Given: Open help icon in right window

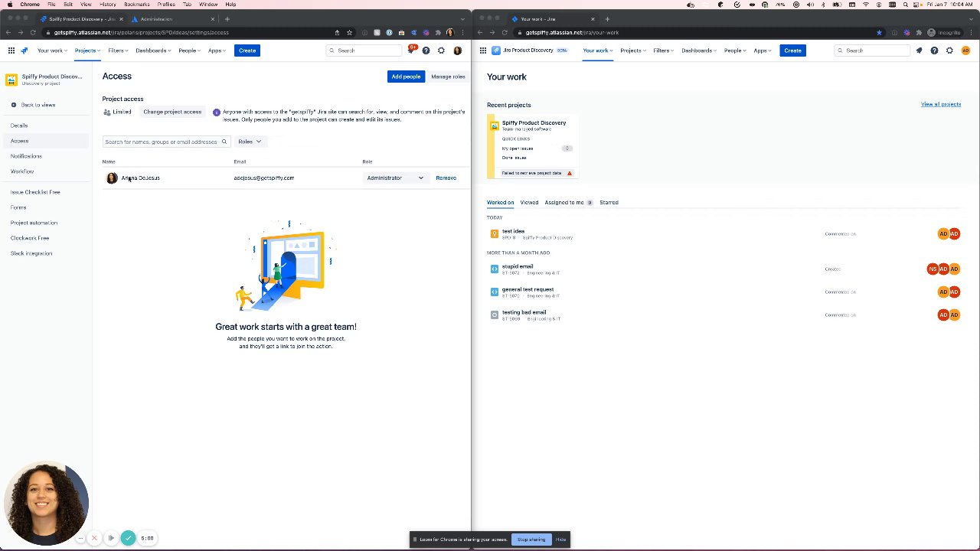Looking at the screenshot, I should (934, 51).
